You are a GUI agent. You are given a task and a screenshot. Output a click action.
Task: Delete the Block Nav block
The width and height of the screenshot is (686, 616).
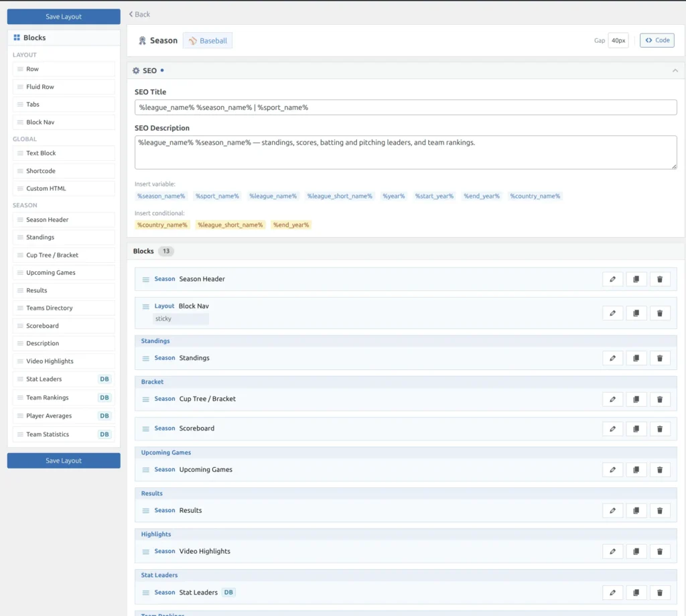[x=660, y=313]
